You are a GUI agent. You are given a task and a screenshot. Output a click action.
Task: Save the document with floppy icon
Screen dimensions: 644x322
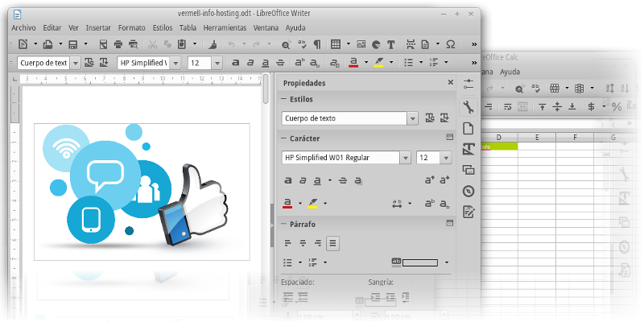[x=73, y=44]
